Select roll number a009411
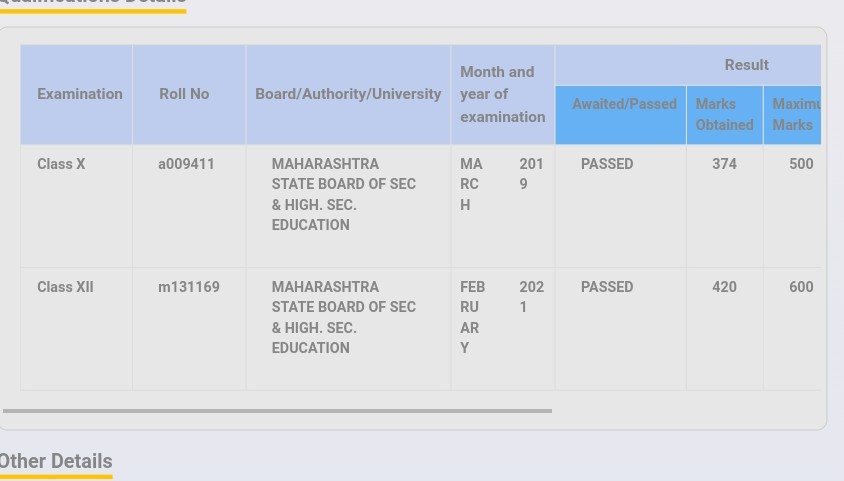The height and width of the screenshot is (481, 844). pyautogui.click(x=186, y=164)
